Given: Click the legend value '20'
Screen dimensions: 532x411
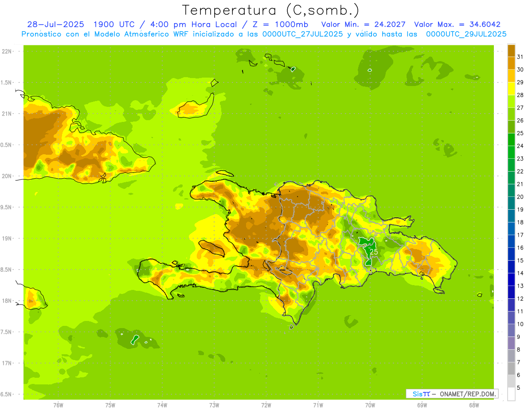Looking at the screenshot, I should click(x=520, y=197).
